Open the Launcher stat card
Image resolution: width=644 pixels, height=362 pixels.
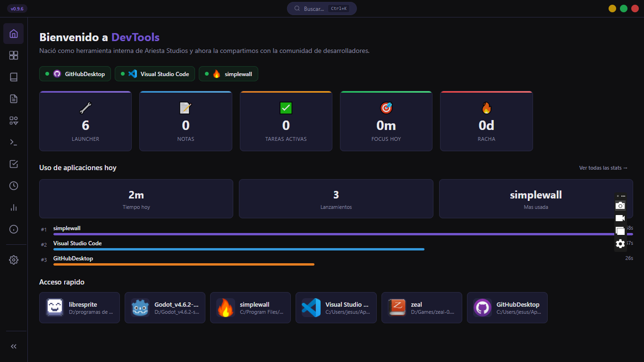click(85, 121)
